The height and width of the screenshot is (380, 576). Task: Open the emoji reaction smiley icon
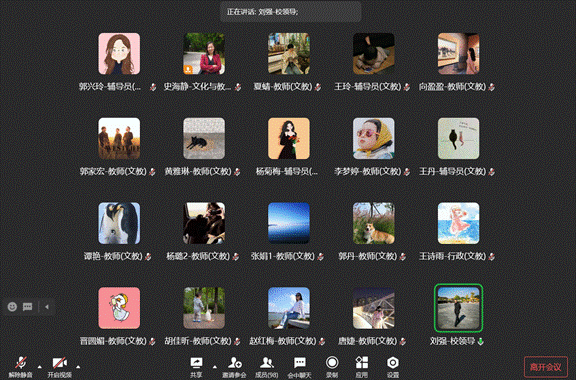[12, 307]
